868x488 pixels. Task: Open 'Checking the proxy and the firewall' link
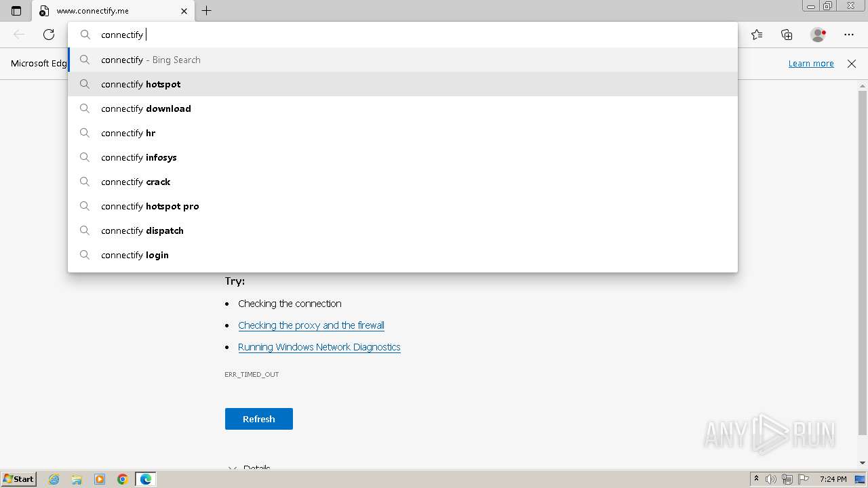point(311,325)
